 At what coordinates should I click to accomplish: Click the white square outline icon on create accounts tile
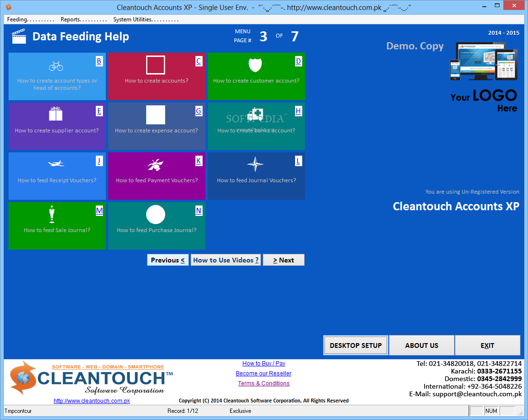pos(156,65)
